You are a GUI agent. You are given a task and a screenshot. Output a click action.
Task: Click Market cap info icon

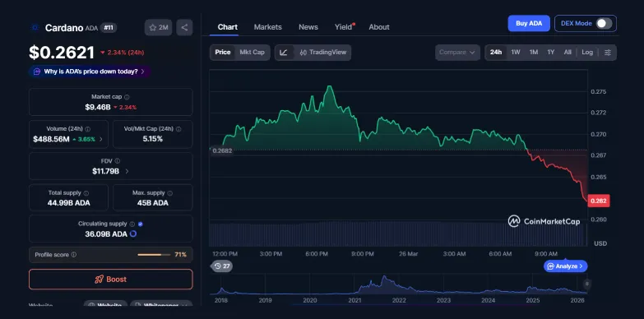click(127, 97)
